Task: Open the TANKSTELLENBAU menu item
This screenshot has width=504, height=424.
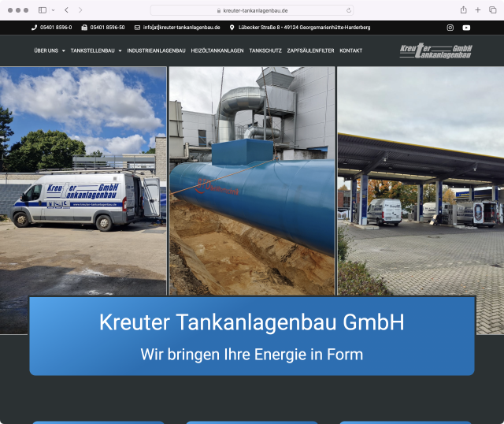Action: 93,50
